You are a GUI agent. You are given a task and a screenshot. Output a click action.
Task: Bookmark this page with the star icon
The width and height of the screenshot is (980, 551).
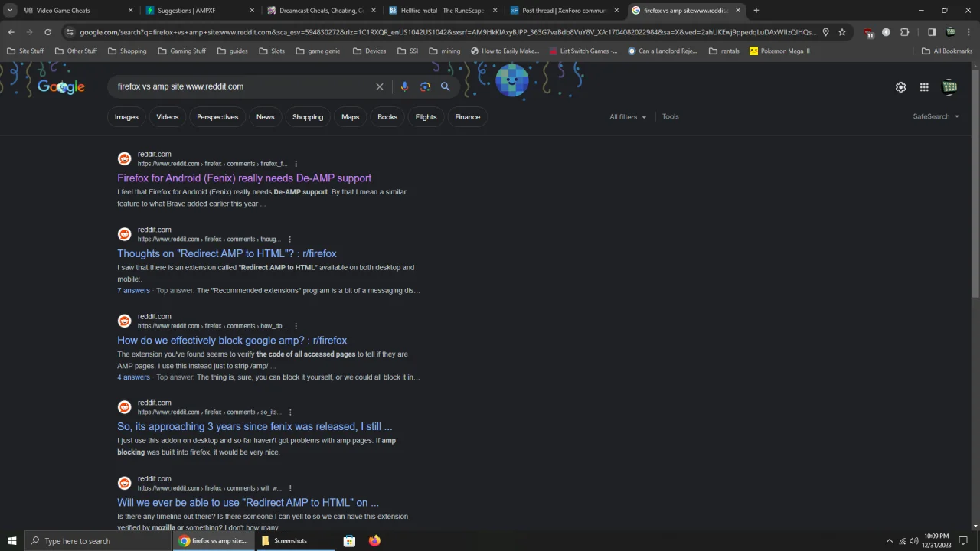tap(842, 32)
